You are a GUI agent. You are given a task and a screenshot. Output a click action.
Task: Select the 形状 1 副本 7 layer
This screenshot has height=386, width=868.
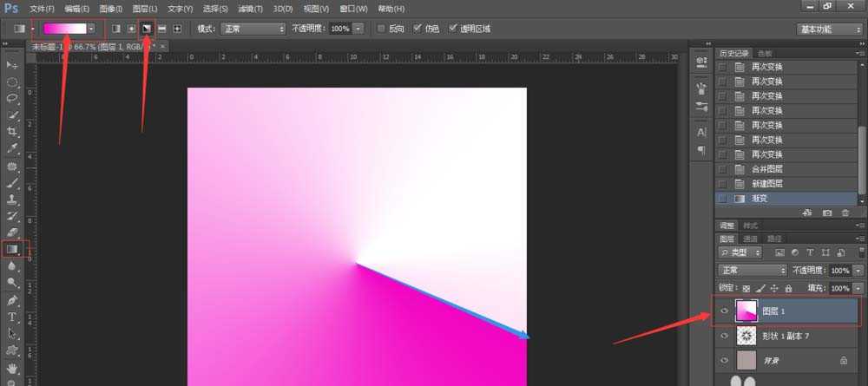(786, 336)
